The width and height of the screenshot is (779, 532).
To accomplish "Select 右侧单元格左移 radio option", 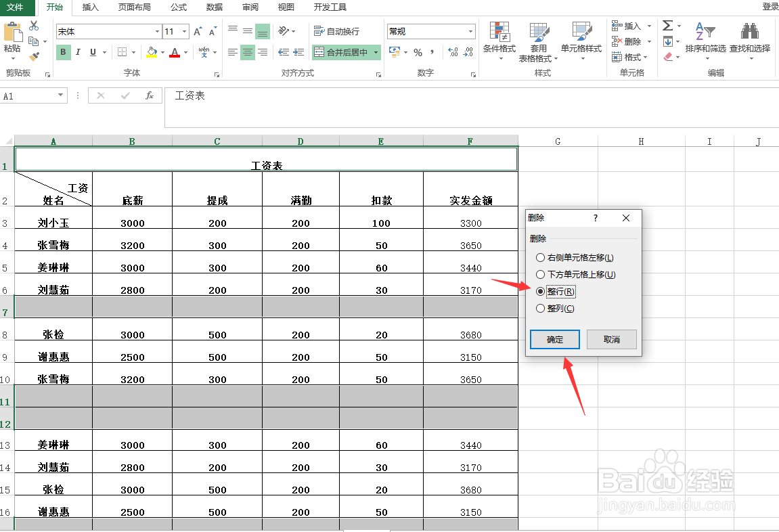I will click(575, 258).
